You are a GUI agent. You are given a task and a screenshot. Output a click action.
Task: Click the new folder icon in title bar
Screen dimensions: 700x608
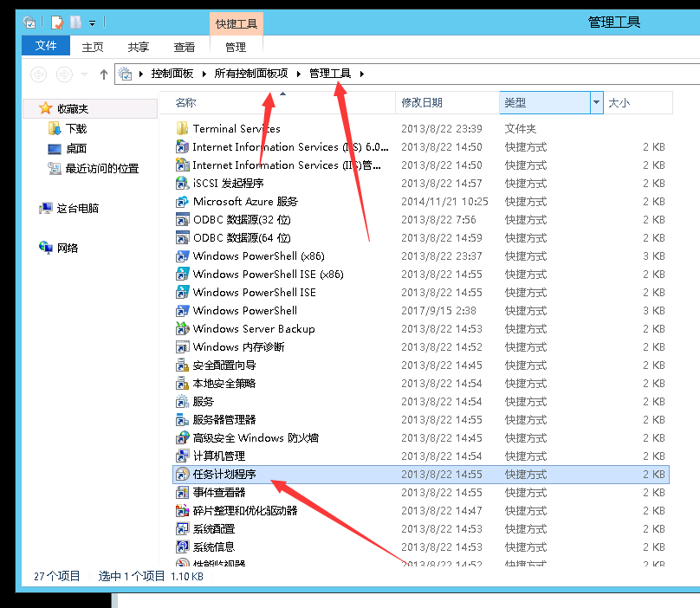[x=76, y=23]
